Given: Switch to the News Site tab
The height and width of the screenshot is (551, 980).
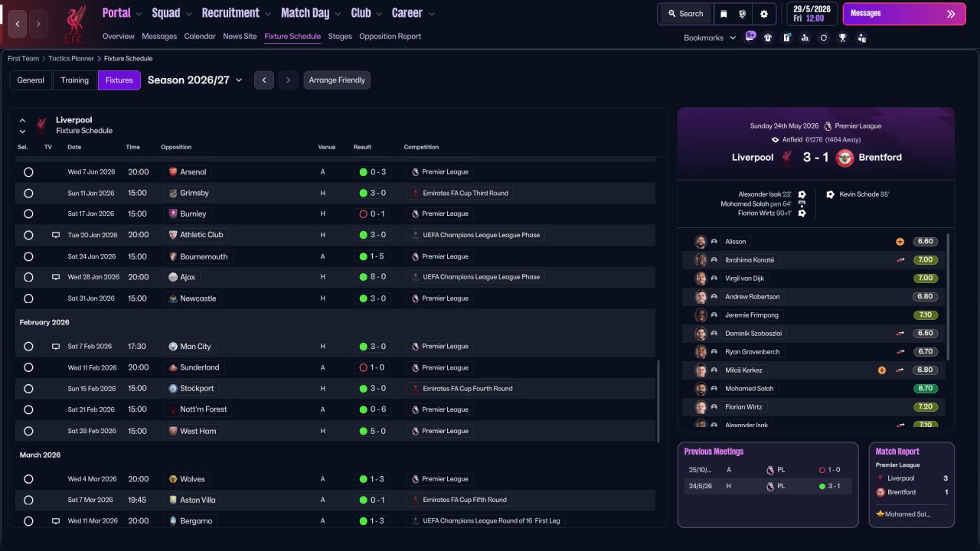Looking at the screenshot, I should (240, 36).
